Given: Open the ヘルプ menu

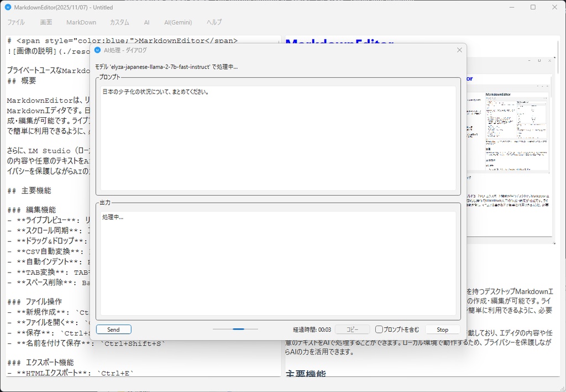Looking at the screenshot, I should point(214,22).
